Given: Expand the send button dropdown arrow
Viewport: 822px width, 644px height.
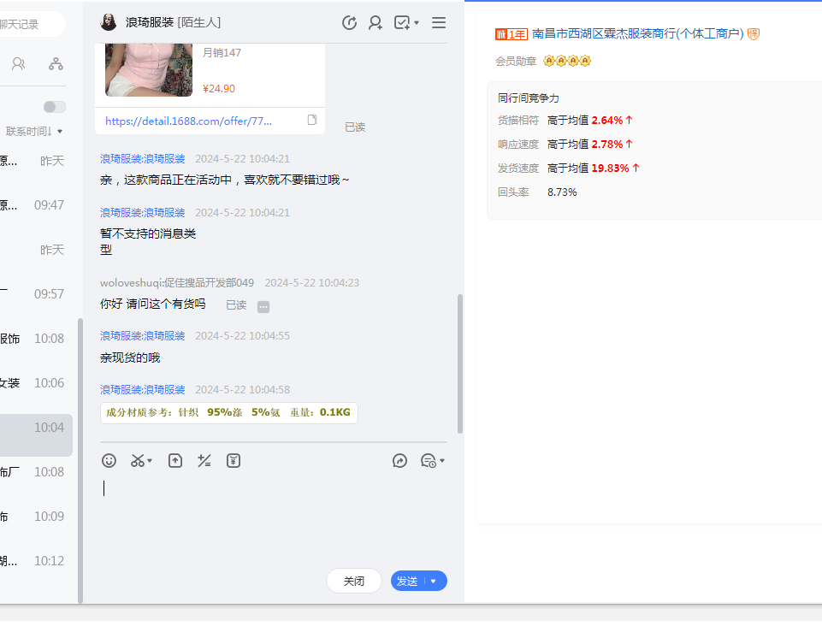Looking at the screenshot, I should (x=434, y=582).
